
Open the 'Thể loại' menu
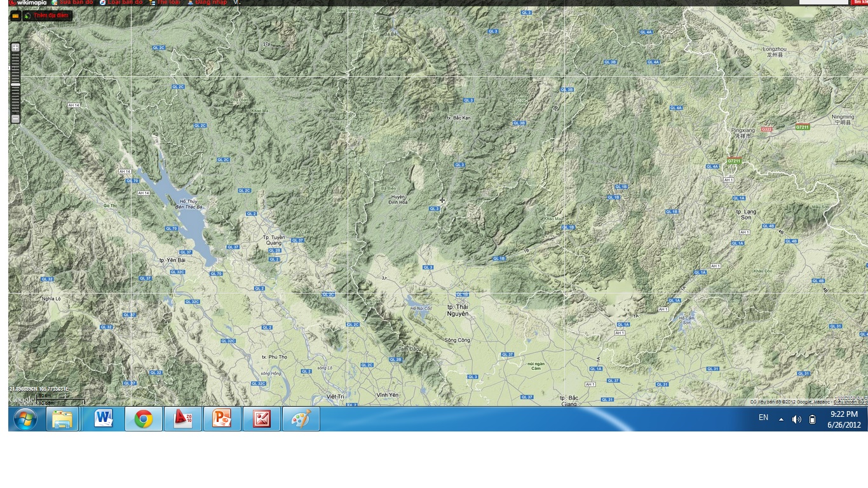click(x=165, y=3)
